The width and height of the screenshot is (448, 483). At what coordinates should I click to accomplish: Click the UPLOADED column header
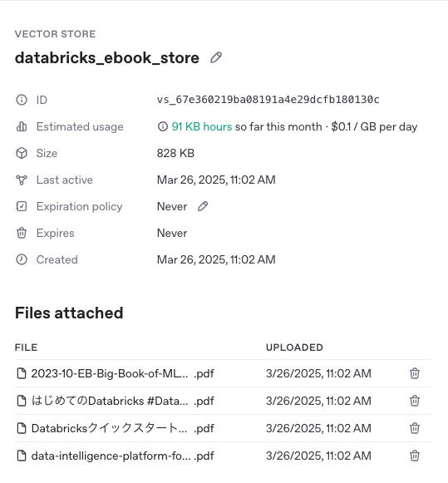click(294, 347)
